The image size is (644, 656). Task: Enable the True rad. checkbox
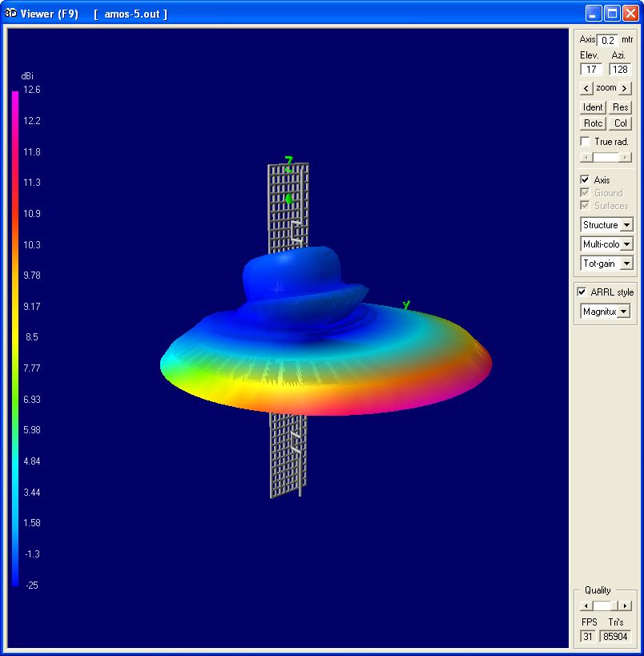coord(586,142)
